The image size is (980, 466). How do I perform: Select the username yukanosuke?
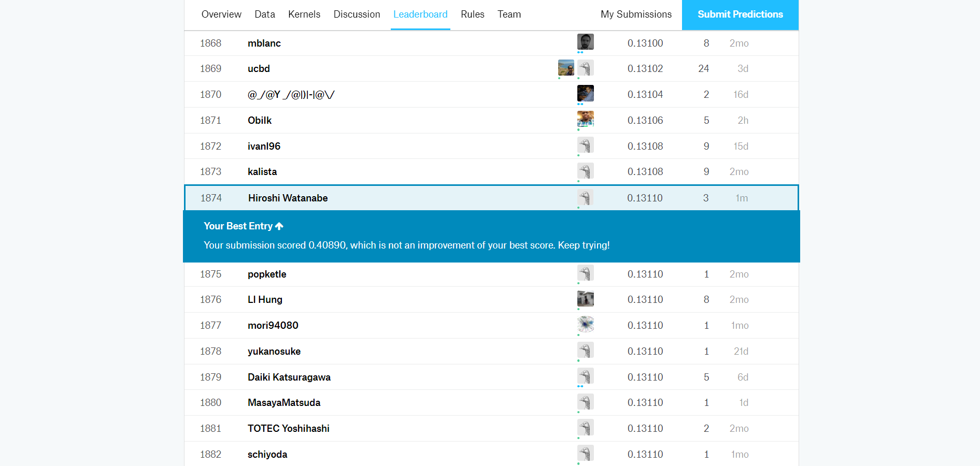pyautogui.click(x=274, y=351)
